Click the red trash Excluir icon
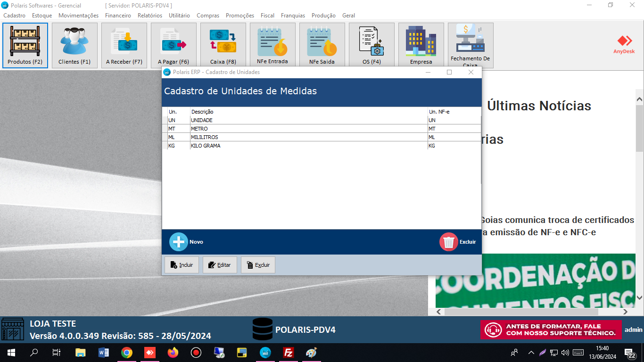The image size is (644, 362). pyautogui.click(x=448, y=242)
